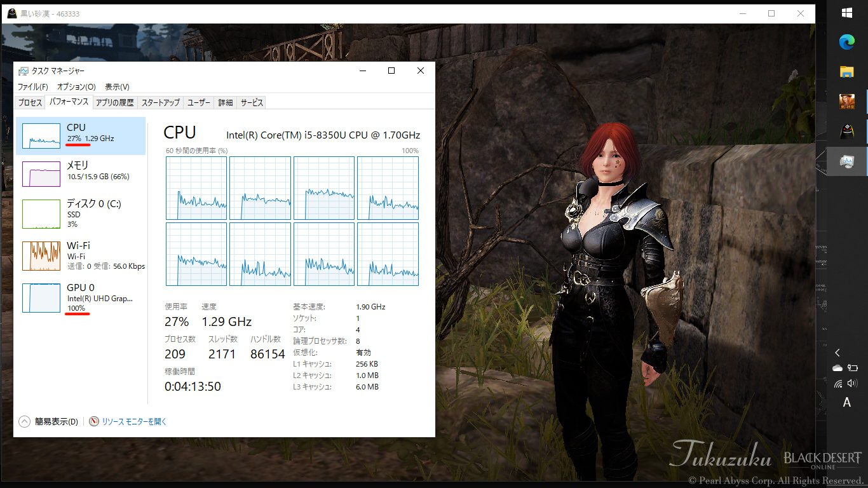
Task: Show hidden system tray icons
Action: point(837,353)
